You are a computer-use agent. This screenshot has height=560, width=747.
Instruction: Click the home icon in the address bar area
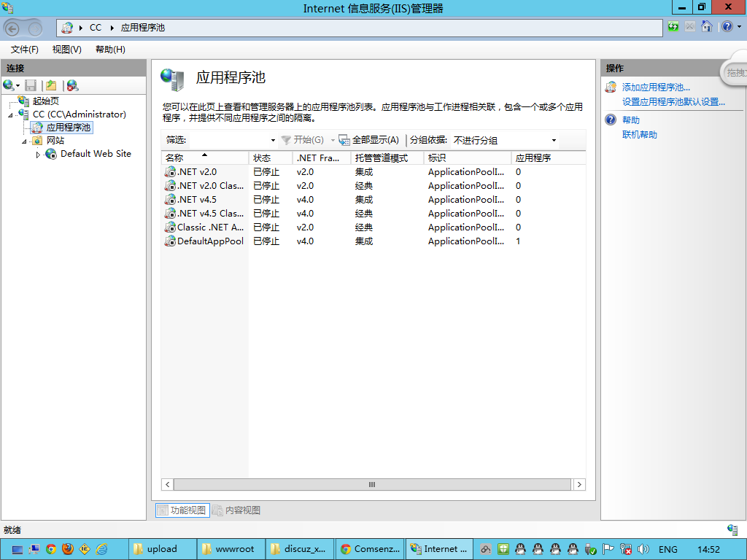tap(706, 27)
